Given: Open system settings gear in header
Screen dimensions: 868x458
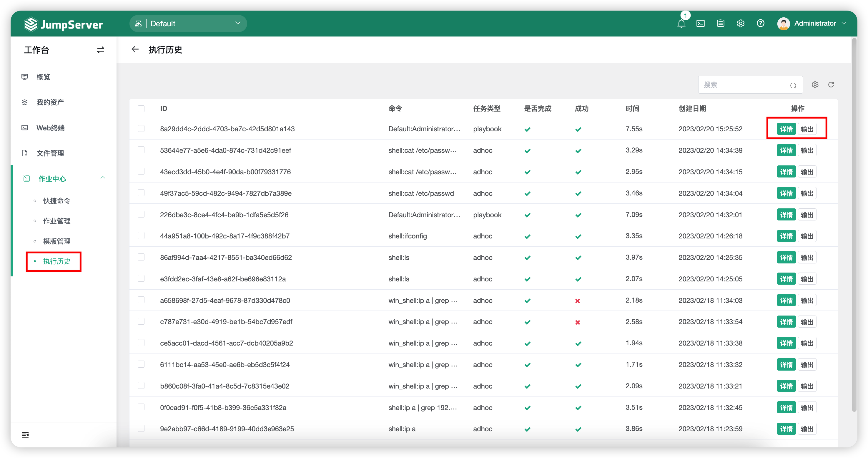Looking at the screenshot, I should (x=740, y=23).
